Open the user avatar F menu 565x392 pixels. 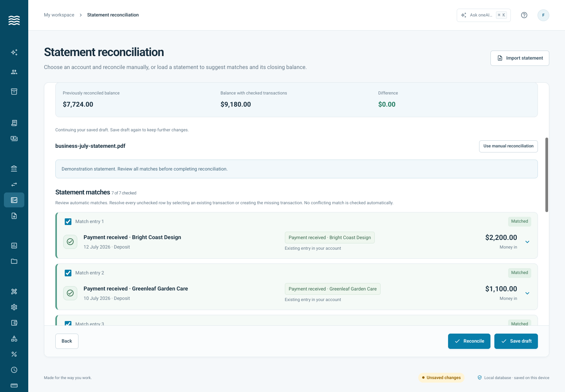click(543, 15)
